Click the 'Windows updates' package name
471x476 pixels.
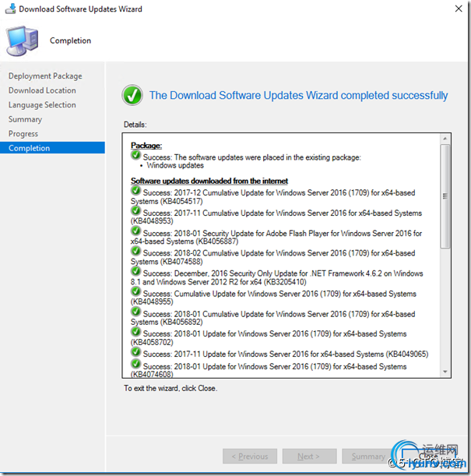click(x=175, y=165)
